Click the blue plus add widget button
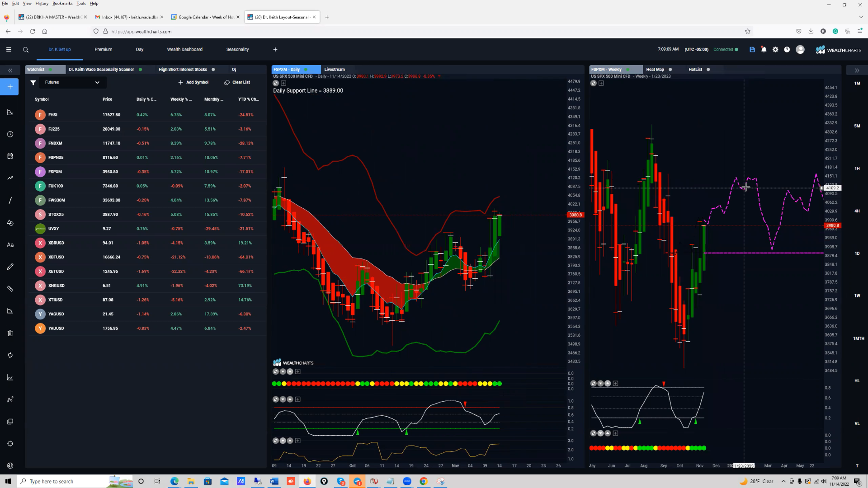Image resolution: width=868 pixels, height=488 pixels. point(9,87)
